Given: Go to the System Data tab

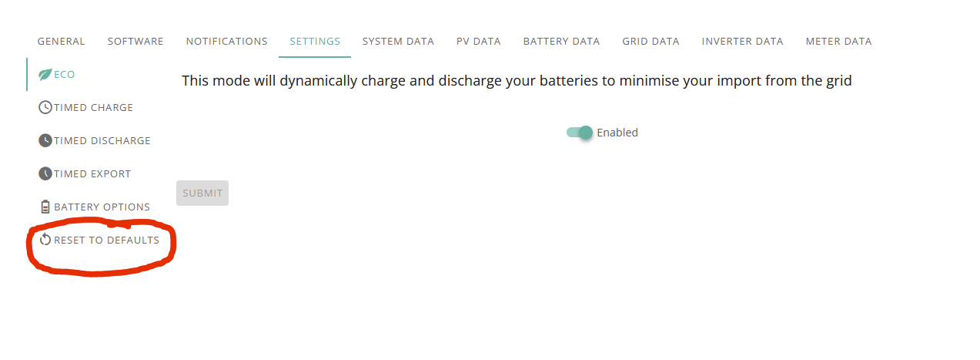Looking at the screenshot, I should pyautogui.click(x=398, y=42).
